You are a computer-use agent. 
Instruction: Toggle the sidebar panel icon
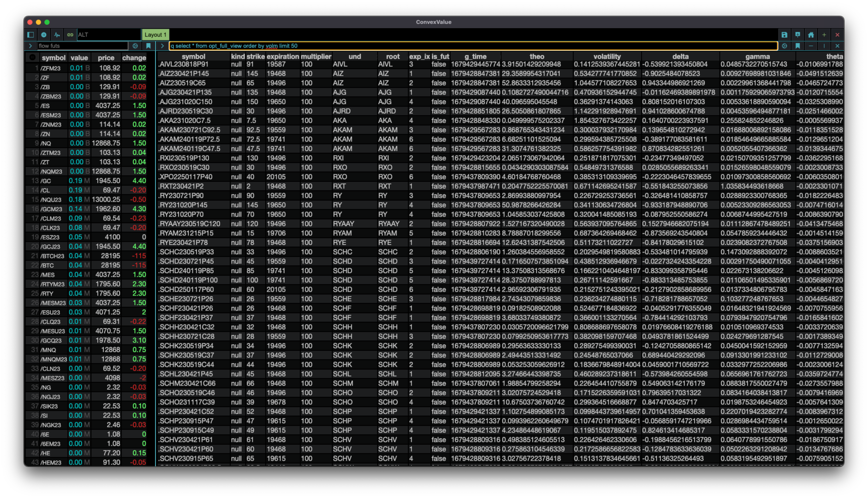pos(31,35)
